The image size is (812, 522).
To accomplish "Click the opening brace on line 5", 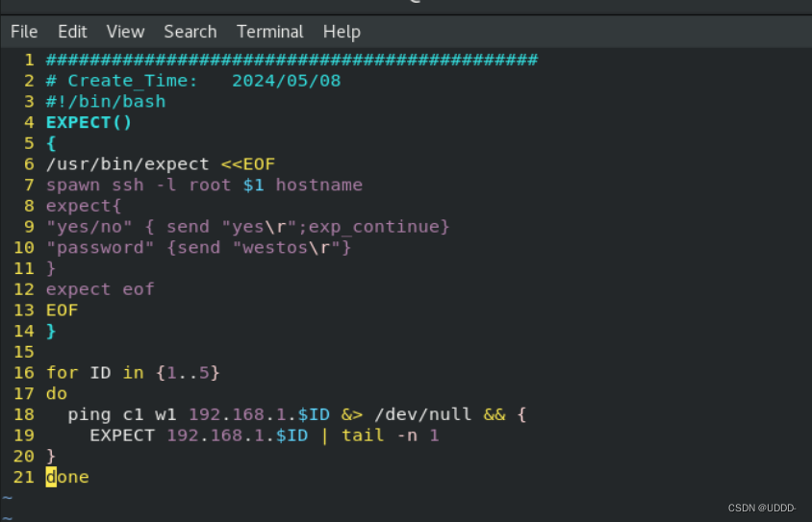I will click(51, 143).
